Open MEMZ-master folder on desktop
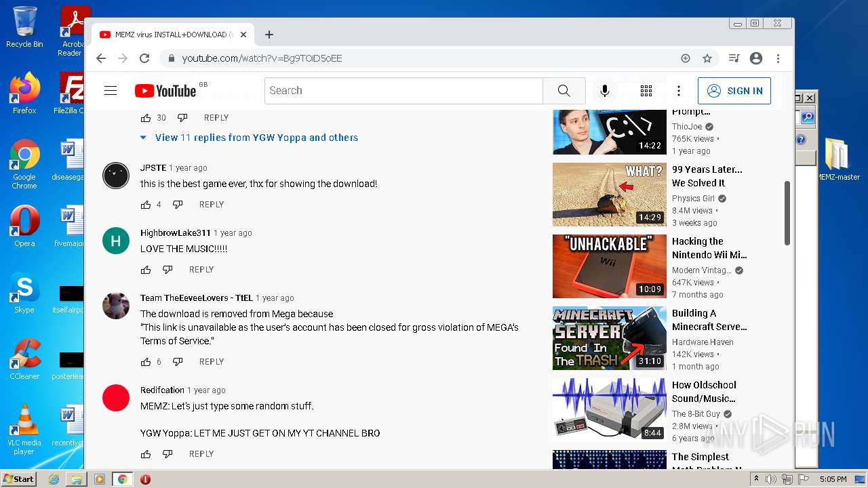Image resolution: width=868 pixels, height=488 pixels. [837, 159]
